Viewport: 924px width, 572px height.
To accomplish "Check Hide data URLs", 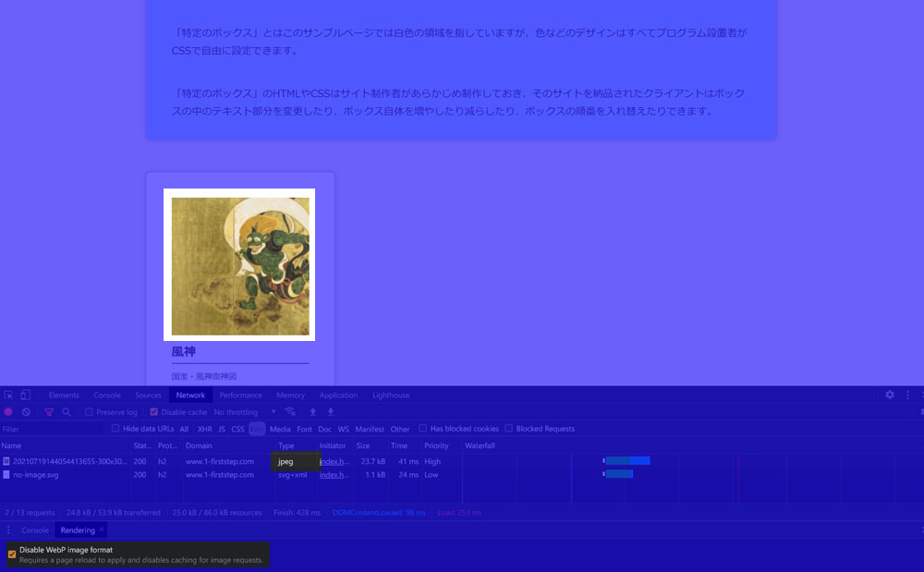I will tap(115, 428).
